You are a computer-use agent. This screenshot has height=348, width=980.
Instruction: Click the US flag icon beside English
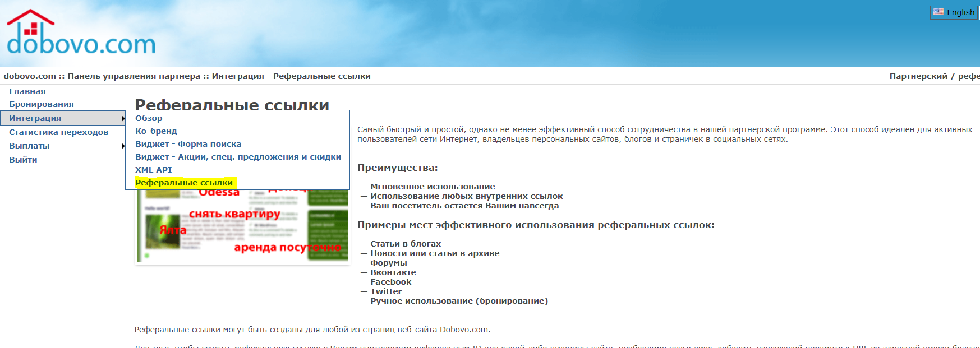tap(938, 12)
